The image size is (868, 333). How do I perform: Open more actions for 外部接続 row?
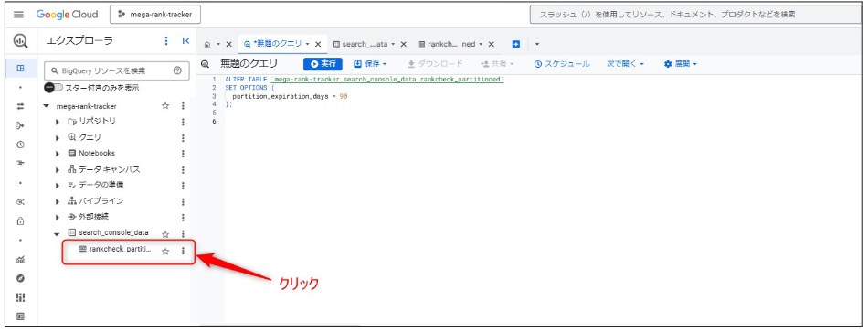pos(183,218)
